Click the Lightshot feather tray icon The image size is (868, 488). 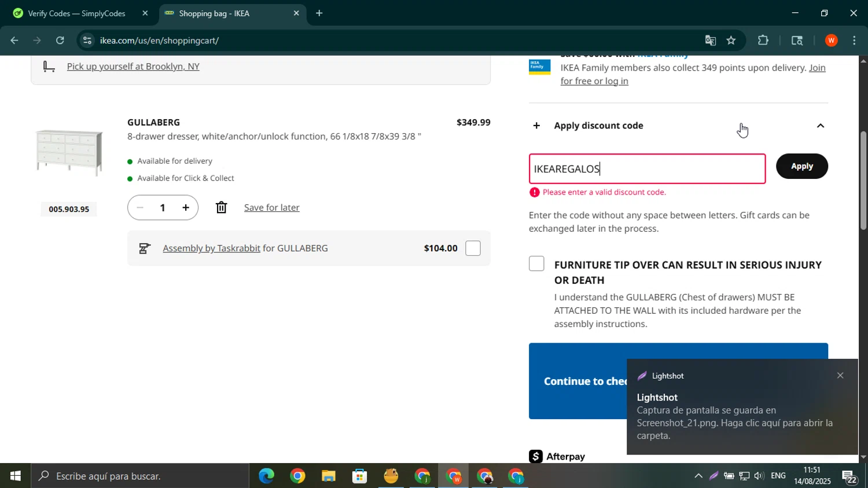713,476
